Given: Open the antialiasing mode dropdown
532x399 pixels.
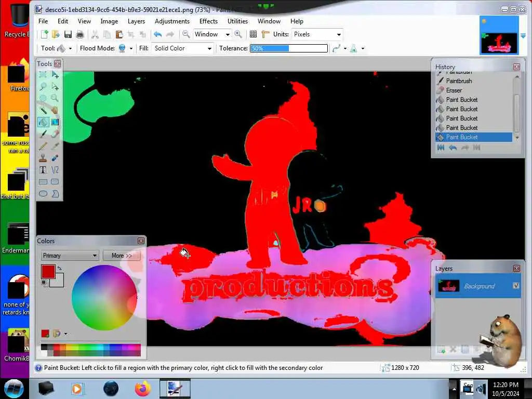Looking at the screenshot, I should coord(345,48).
